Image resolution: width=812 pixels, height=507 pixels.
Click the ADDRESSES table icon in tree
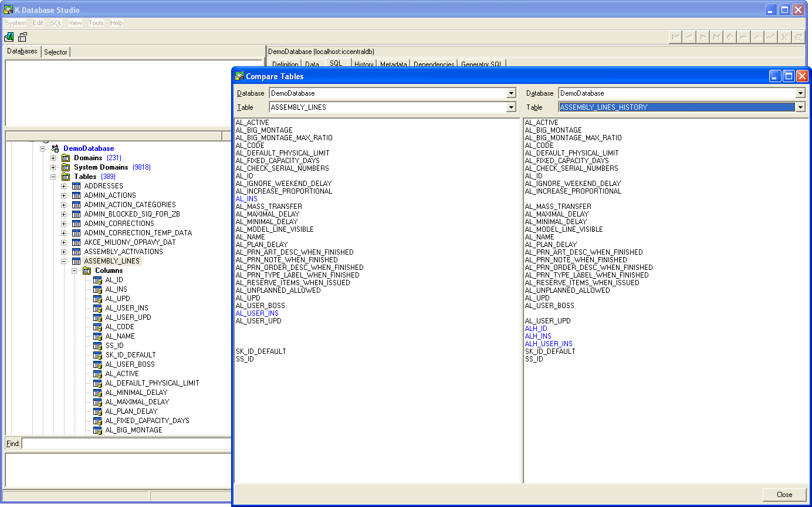pyautogui.click(x=76, y=186)
